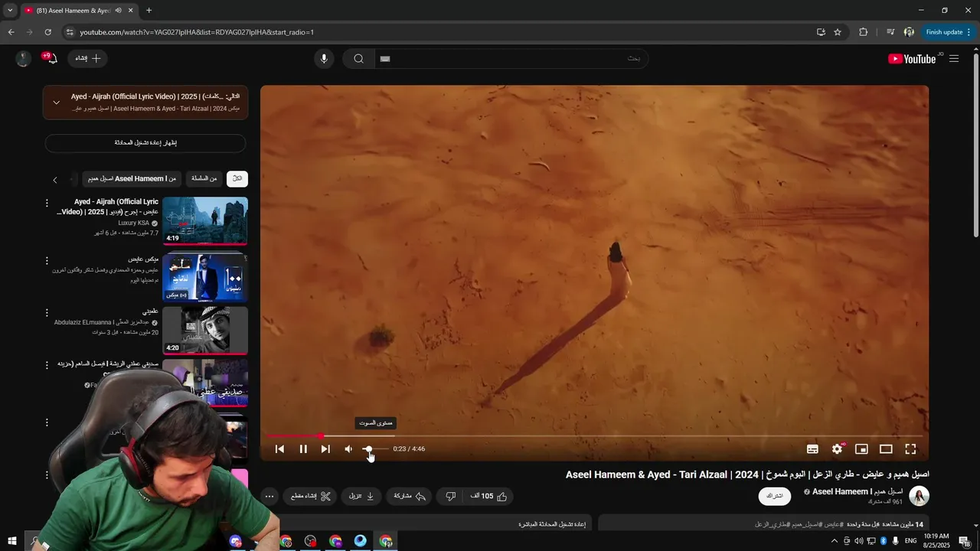The width and height of the screenshot is (980, 551).
Task: Open more actions three-dots under video
Action: point(269,496)
